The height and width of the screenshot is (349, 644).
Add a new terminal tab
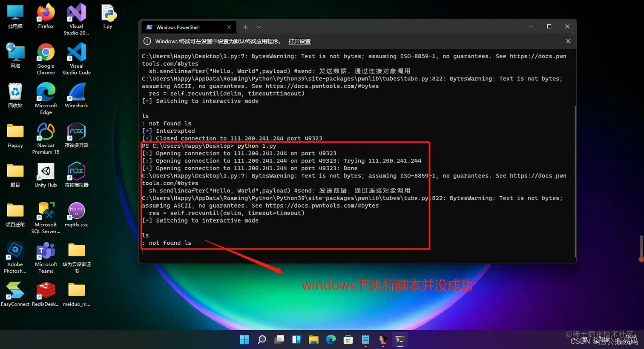pyautogui.click(x=246, y=27)
